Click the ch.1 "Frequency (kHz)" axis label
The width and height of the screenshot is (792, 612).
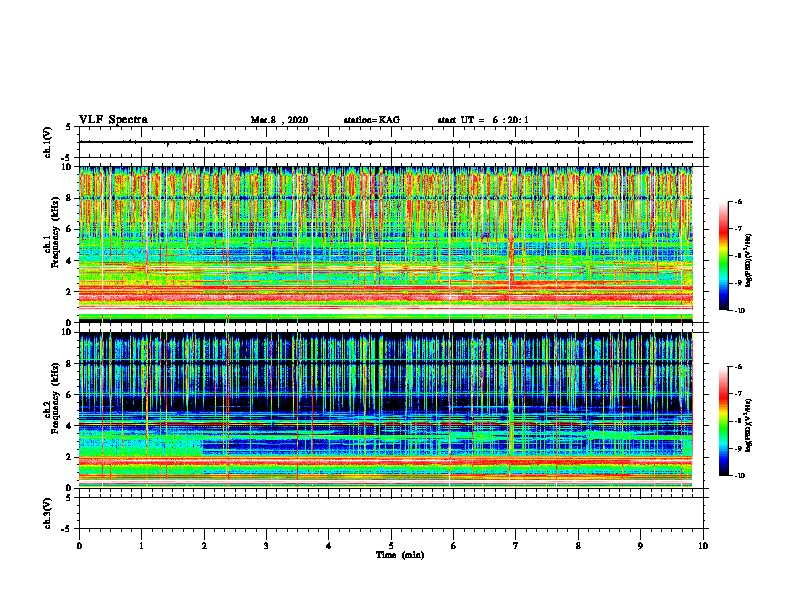(54, 232)
